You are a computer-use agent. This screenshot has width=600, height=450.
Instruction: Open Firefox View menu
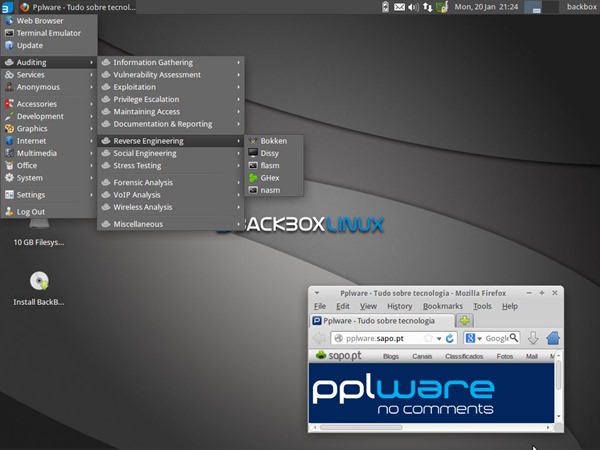coord(368,306)
